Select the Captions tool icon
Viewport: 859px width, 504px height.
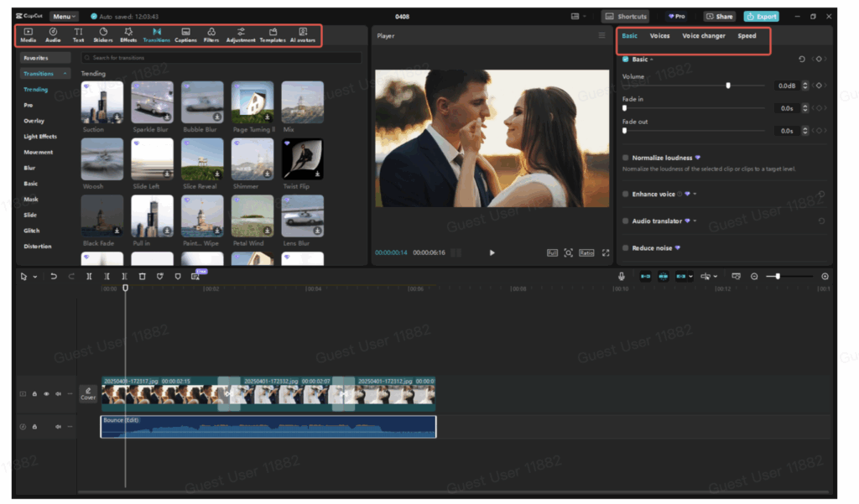click(185, 34)
